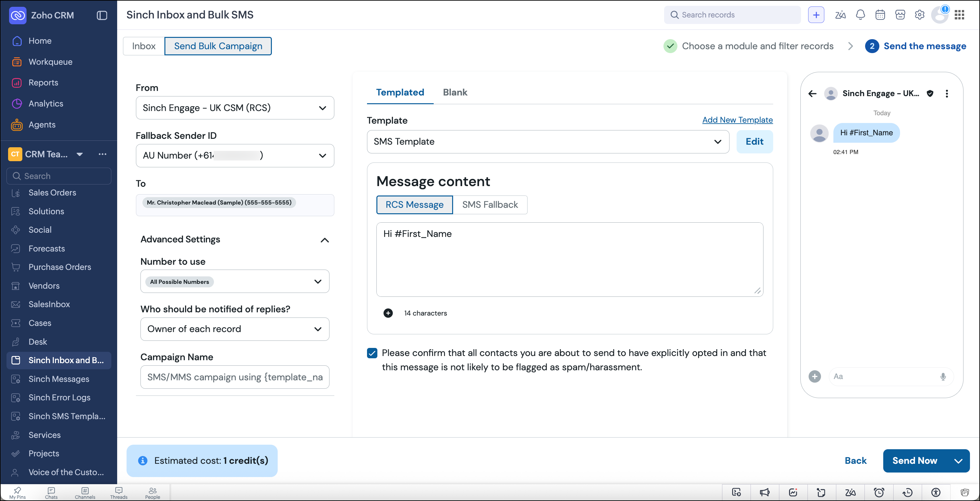
Task: Click the Search records field
Action: [732, 15]
